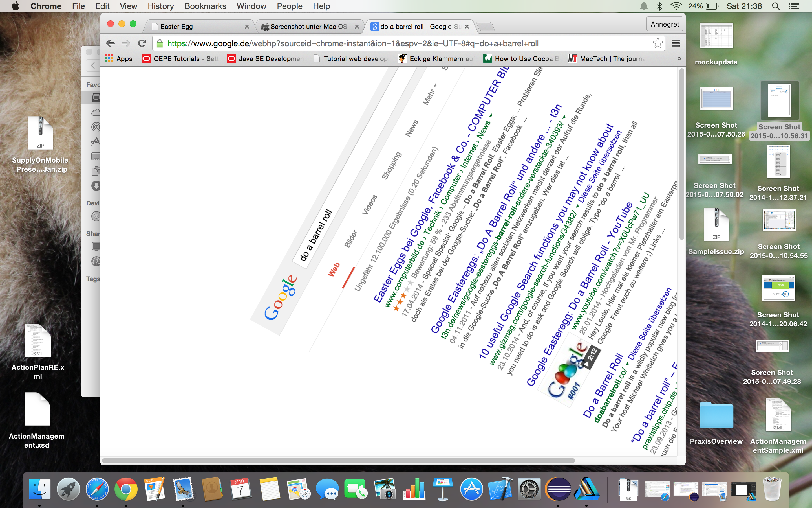Image resolution: width=812 pixels, height=508 pixels.
Task: Show hidden bookmarks with the chevron overflow
Action: [x=679, y=58]
